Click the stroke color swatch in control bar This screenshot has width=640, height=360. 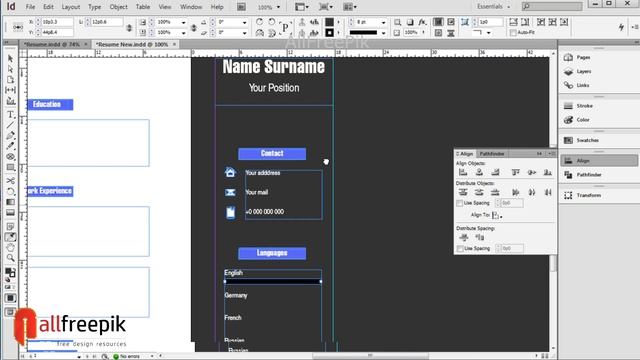(329, 33)
